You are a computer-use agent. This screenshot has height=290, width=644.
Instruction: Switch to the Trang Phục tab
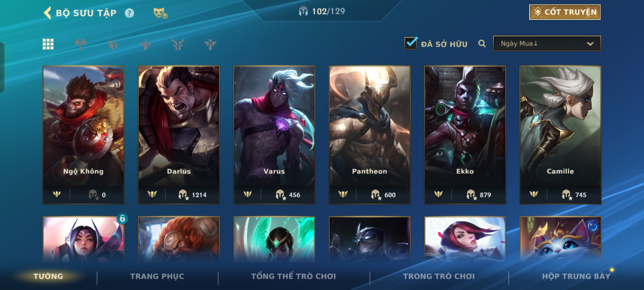click(157, 276)
